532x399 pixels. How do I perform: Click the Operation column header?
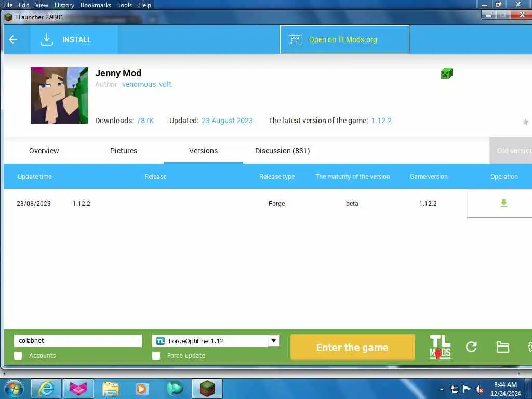(504, 177)
